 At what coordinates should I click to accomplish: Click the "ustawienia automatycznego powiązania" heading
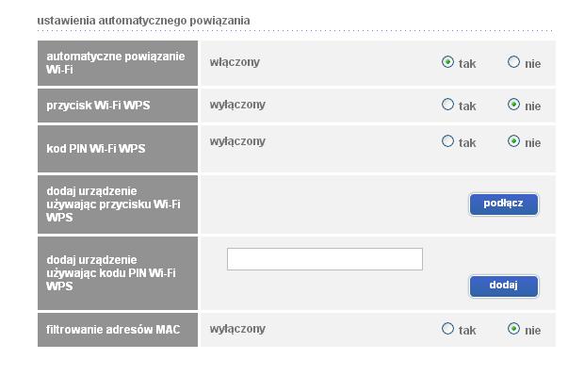143,21
